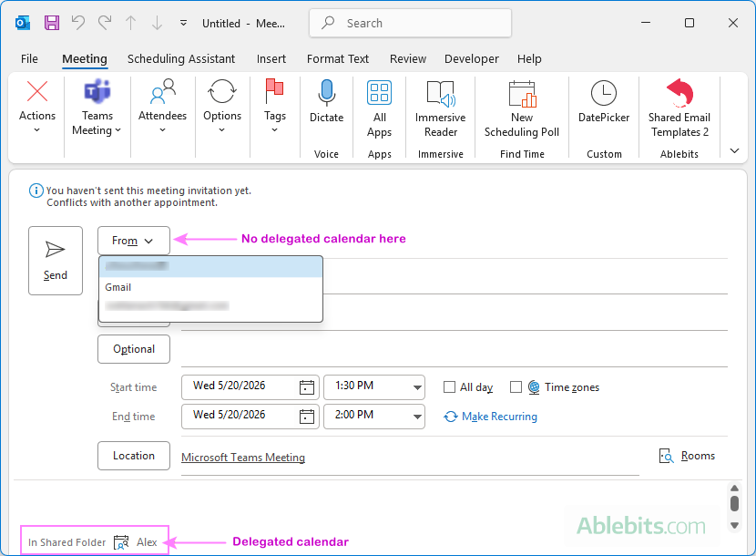Click the Undo arrow icon

78,23
